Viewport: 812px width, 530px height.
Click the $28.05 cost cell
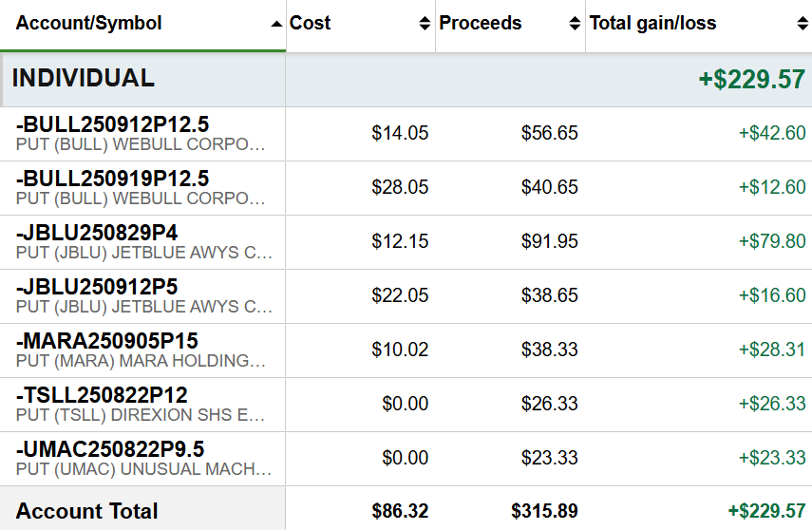point(400,187)
